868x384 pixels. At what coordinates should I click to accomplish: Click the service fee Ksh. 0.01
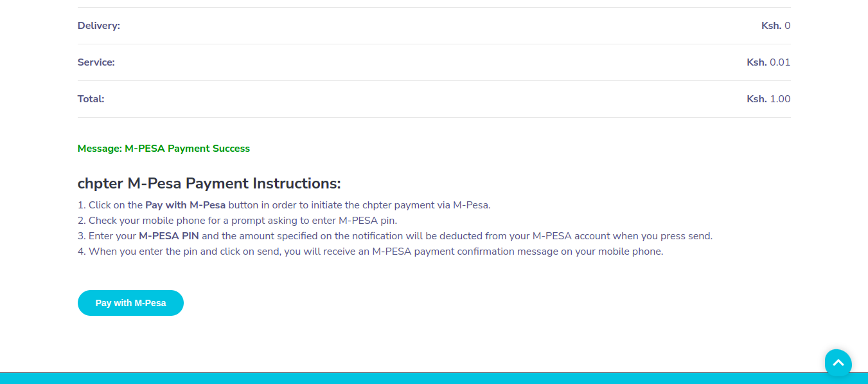(x=768, y=62)
